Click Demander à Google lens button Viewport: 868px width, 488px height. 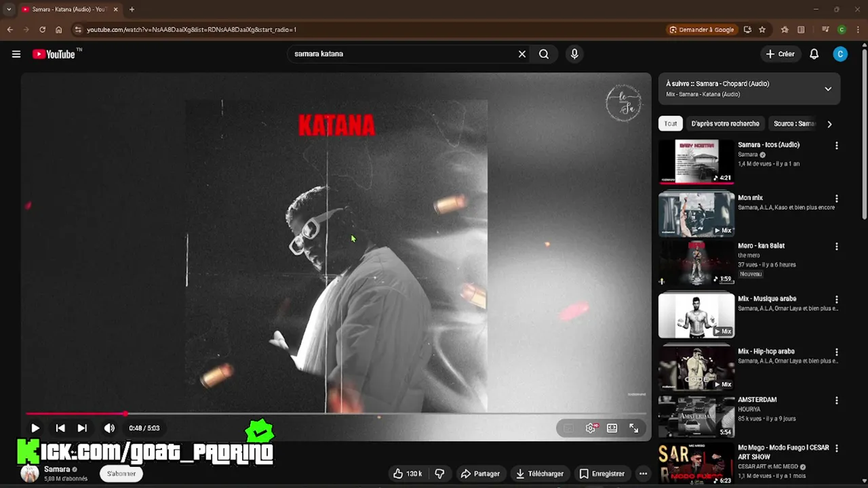702,30
